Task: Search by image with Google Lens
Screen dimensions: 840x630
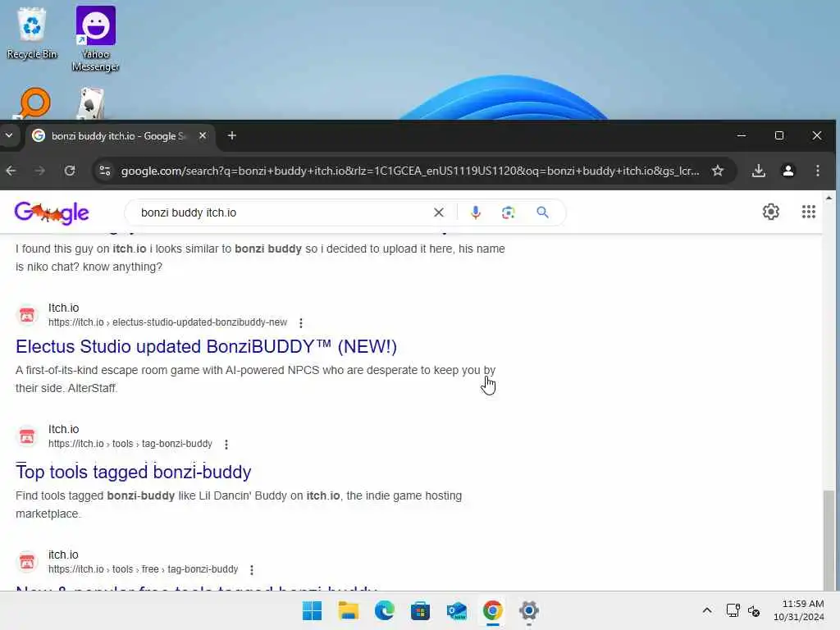Action: click(509, 212)
